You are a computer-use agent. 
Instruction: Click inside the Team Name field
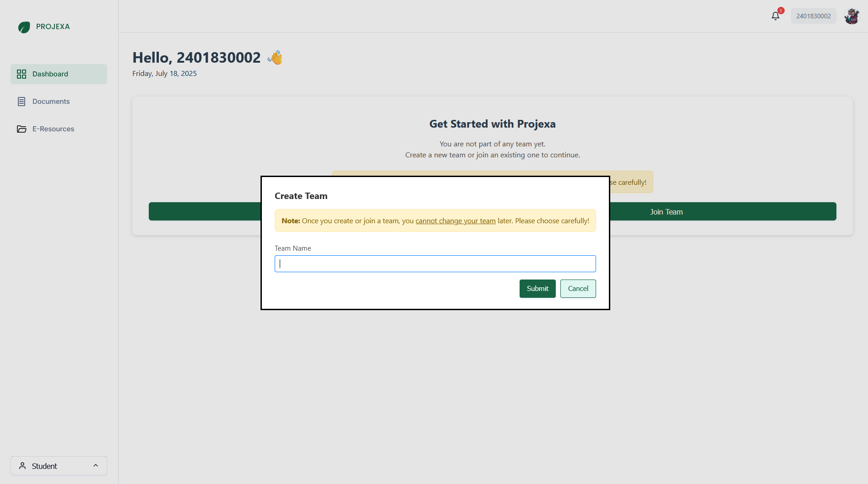434,264
